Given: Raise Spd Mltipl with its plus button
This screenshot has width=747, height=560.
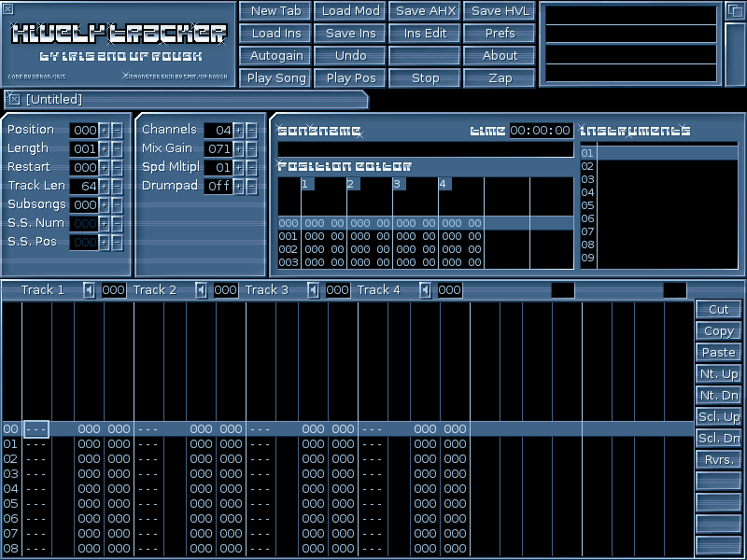Looking at the screenshot, I should click(x=239, y=167).
